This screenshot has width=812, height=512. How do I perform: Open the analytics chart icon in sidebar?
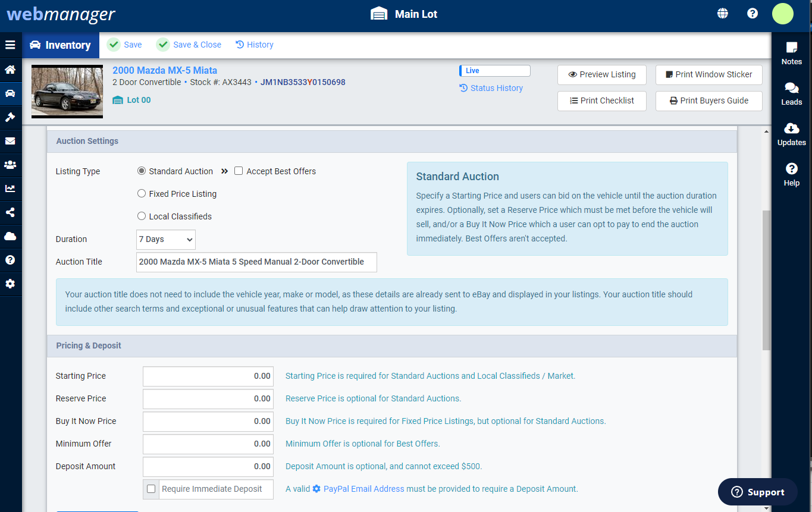(10, 189)
